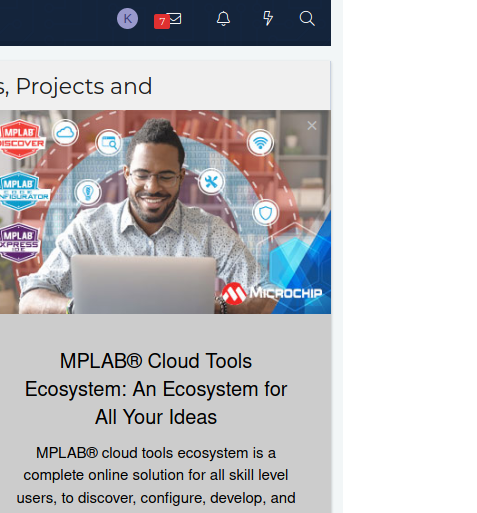Viewport: 477px width, 513px height.
Task: Click the MPLAB Cloud Tools Ecosystem heading
Action: coord(156,389)
